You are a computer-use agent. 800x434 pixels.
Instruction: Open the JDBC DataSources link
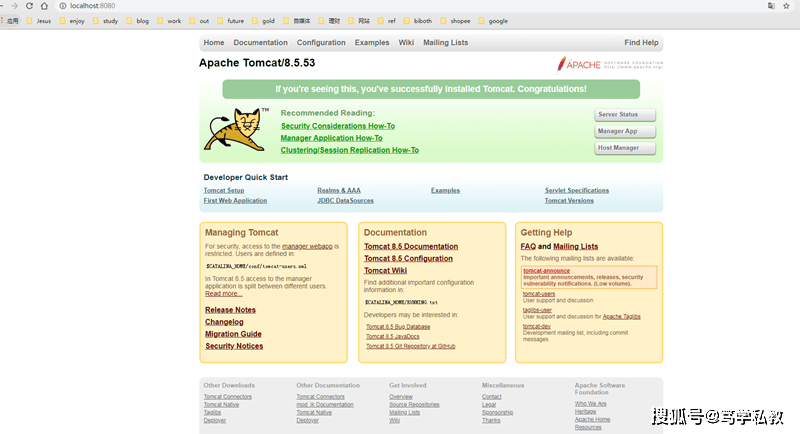point(345,200)
